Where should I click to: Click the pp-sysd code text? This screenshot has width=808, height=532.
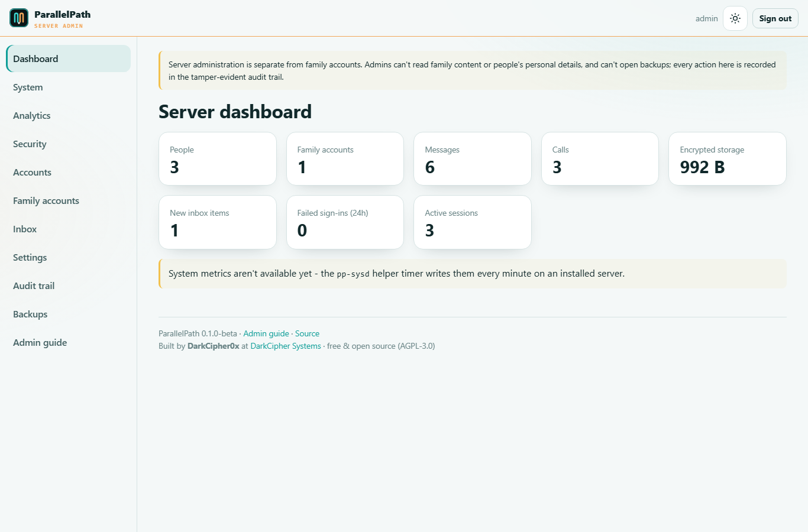(353, 274)
